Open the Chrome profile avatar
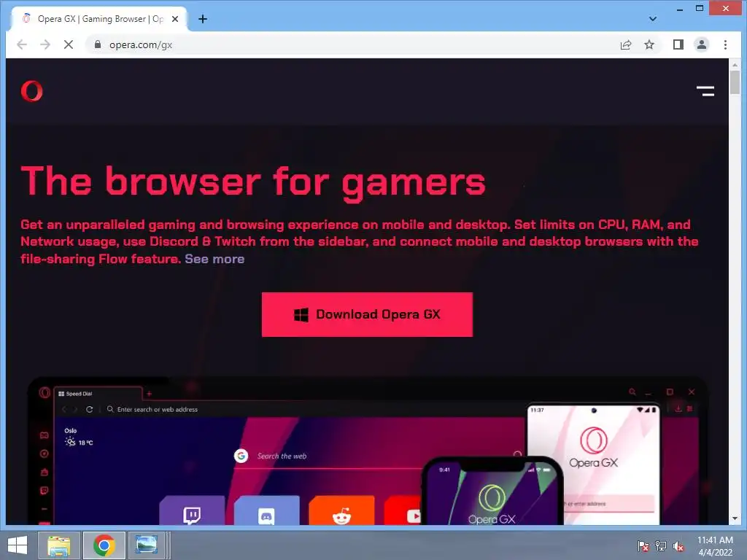The image size is (747, 560). [x=702, y=44]
